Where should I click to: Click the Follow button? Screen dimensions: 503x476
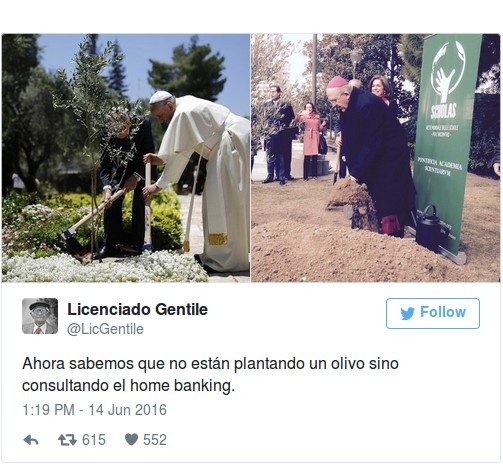pyautogui.click(x=433, y=313)
